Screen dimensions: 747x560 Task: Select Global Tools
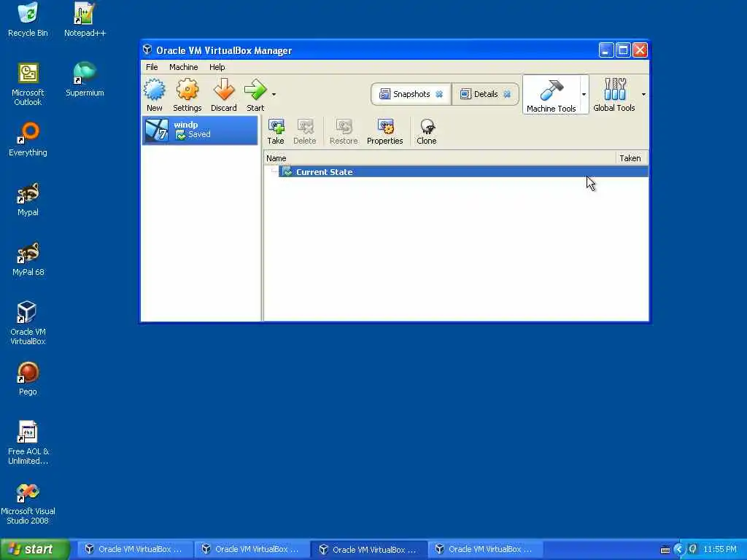point(614,95)
